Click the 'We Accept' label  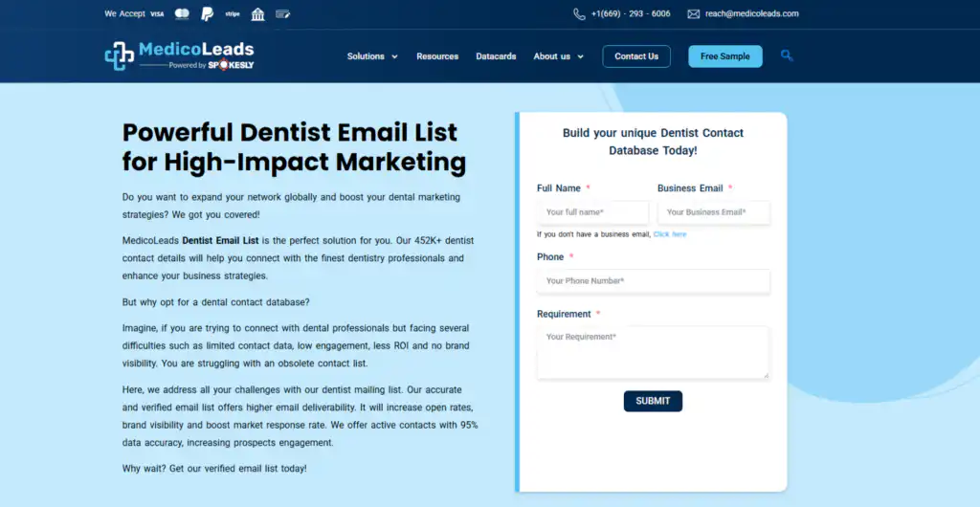tap(125, 13)
